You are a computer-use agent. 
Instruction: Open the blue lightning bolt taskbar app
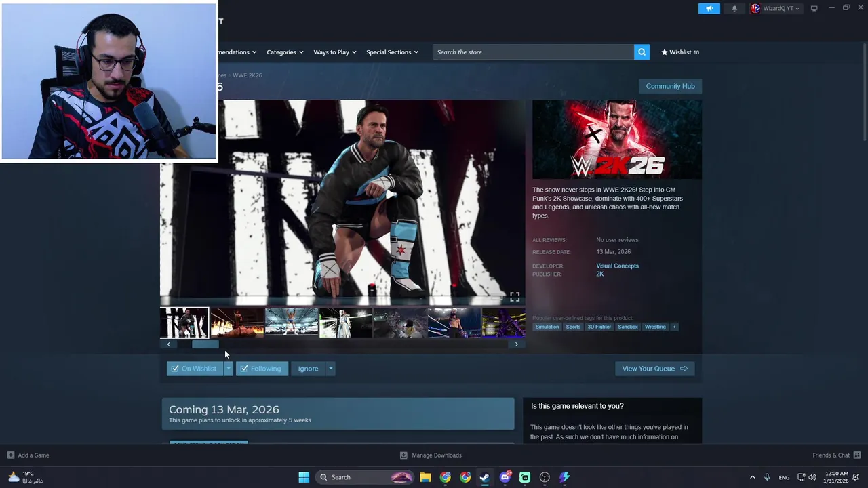pos(564,477)
